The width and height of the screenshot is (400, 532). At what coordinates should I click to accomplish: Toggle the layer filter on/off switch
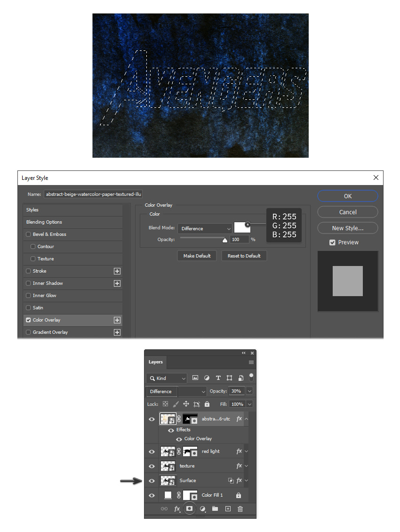(251, 377)
